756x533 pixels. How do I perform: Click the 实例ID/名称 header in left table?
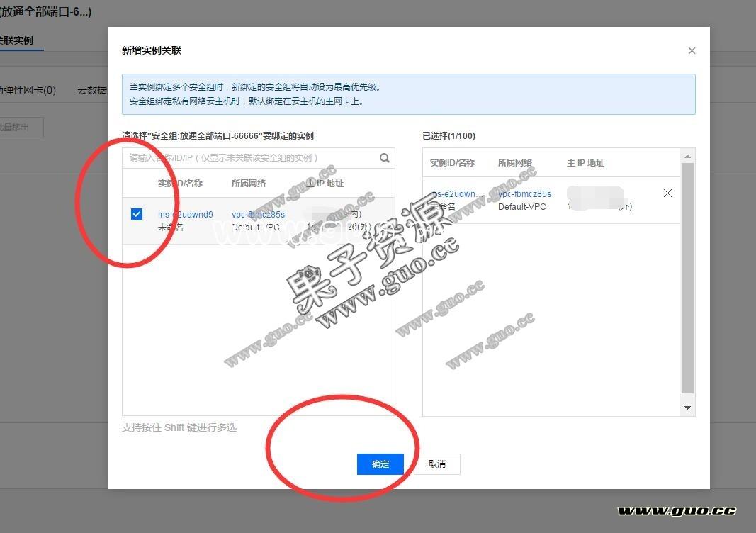180,183
